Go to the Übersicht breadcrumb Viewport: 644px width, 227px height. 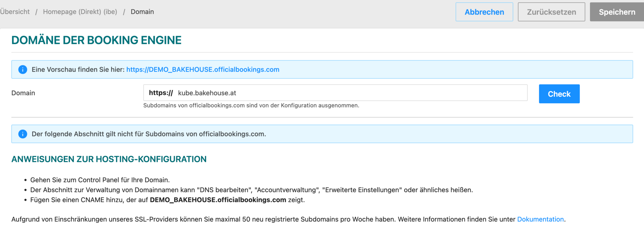click(x=15, y=12)
